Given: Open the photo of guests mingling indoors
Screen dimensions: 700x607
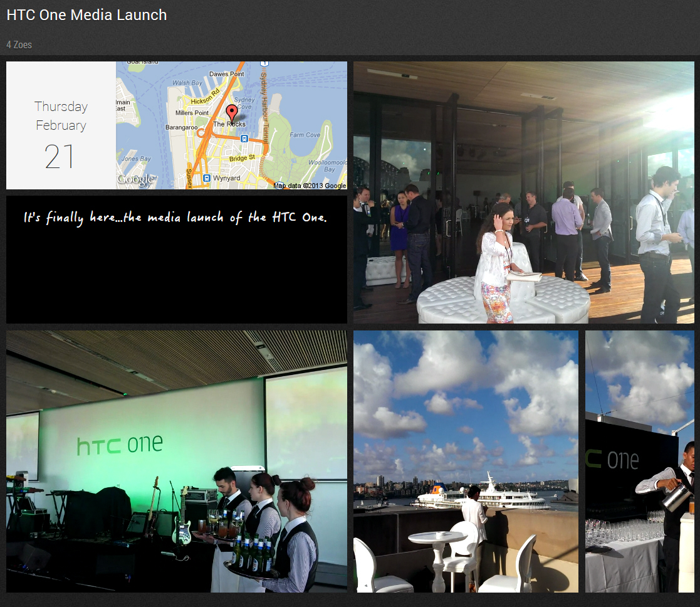Looking at the screenshot, I should coord(526,191).
